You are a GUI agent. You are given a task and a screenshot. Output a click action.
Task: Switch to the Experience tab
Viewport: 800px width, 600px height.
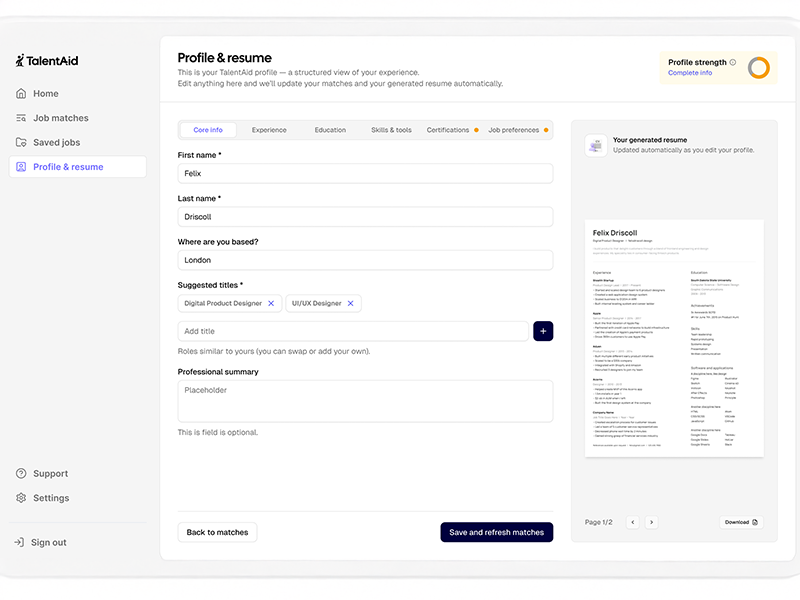[x=269, y=130]
